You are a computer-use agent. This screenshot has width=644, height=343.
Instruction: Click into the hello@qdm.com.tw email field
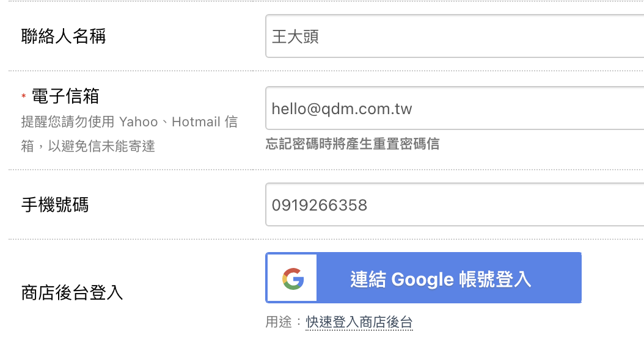(455, 108)
